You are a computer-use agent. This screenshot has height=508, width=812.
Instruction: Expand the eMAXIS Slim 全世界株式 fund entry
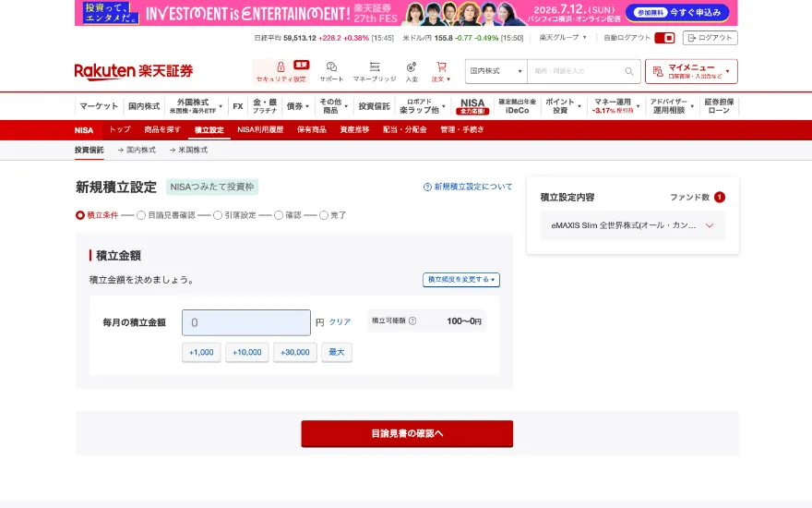click(x=632, y=225)
